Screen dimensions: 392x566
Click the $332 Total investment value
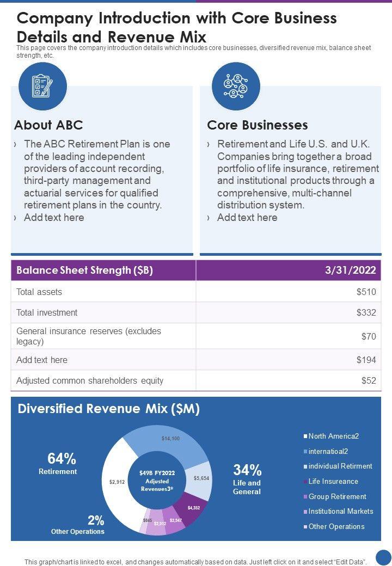tap(366, 312)
